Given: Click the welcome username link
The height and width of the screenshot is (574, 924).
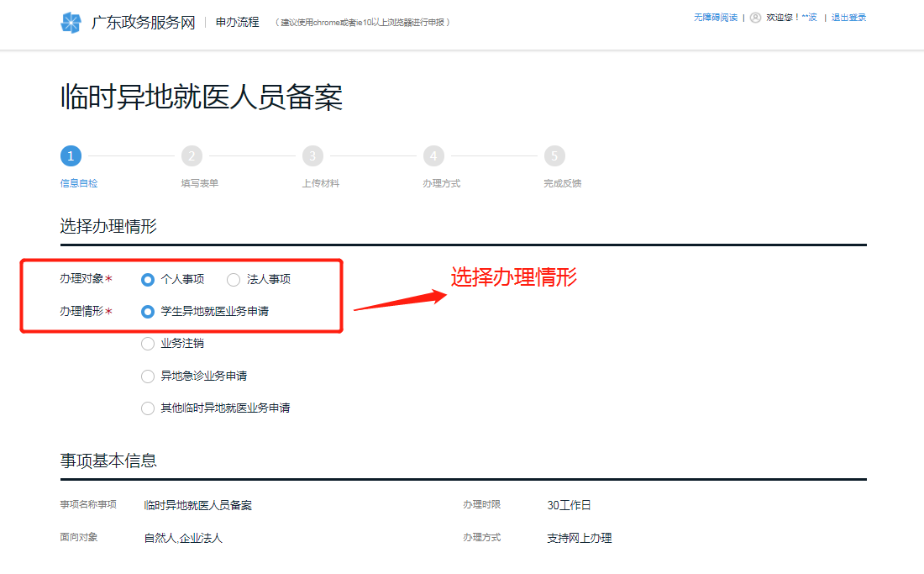Looking at the screenshot, I should point(809,18).
